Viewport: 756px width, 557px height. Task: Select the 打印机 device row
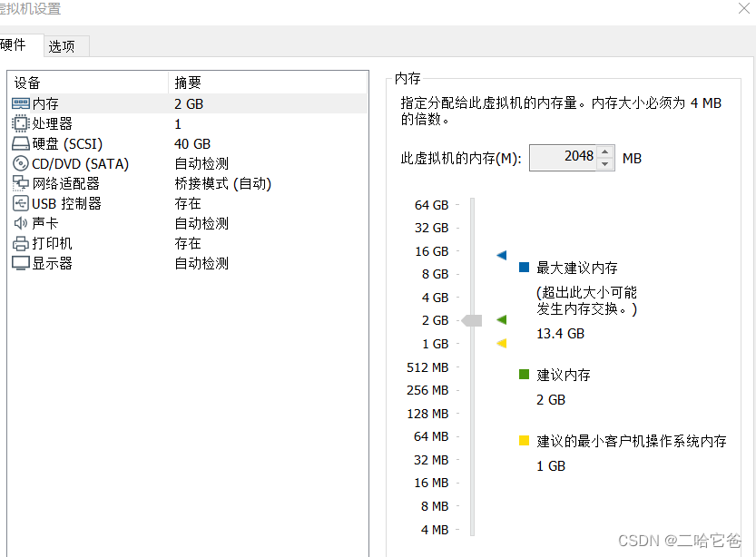(189, 243)
